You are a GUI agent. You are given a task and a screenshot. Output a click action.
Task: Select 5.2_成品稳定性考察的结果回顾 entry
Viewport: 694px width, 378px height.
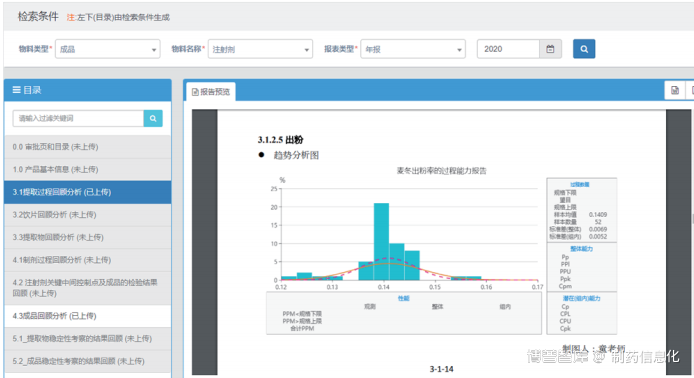[x=88, y=361]
